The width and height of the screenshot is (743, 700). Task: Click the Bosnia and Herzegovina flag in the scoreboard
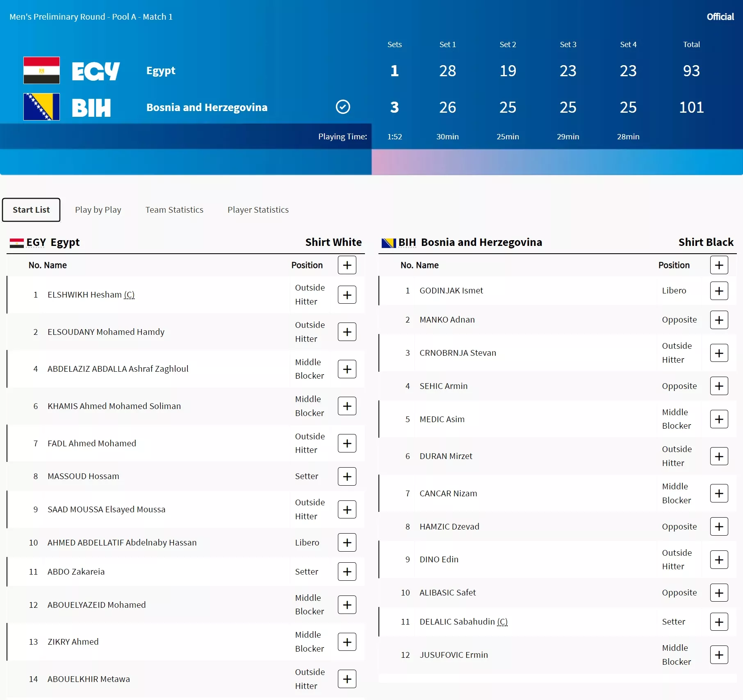[41, 107]
